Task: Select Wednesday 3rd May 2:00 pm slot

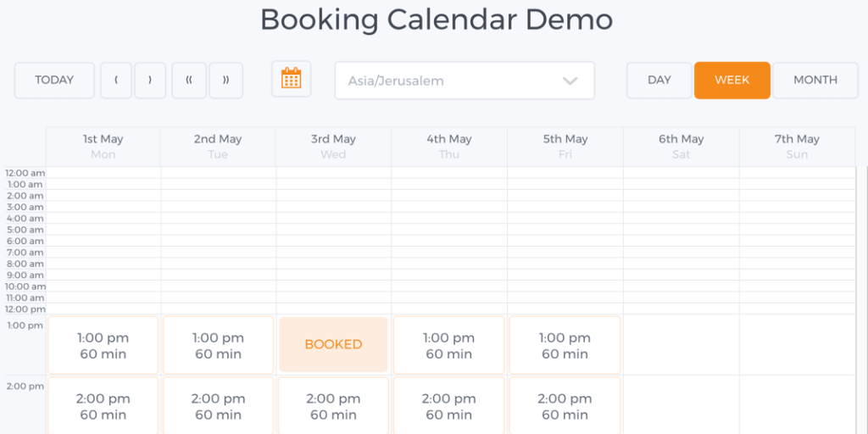Action: 333,406
